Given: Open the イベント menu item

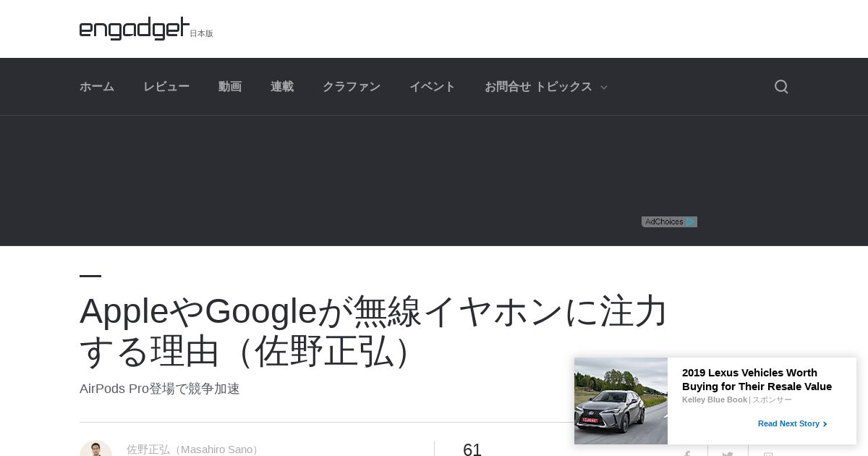Looking at the screenshot, I should click(433, 87).
